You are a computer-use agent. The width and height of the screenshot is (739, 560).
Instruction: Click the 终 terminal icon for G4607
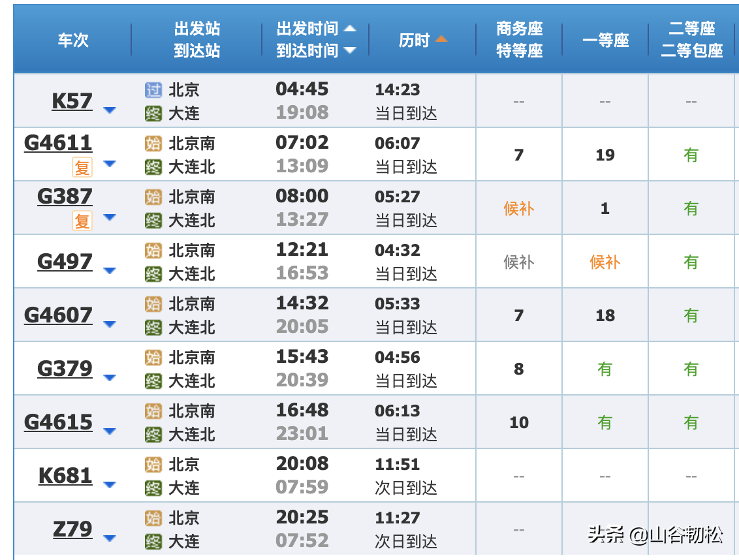[153, 327]
